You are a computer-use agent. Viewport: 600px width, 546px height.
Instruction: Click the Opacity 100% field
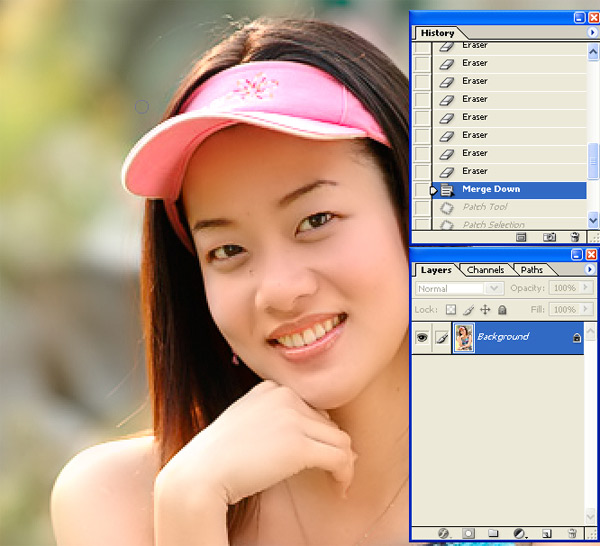pos(565,288)
